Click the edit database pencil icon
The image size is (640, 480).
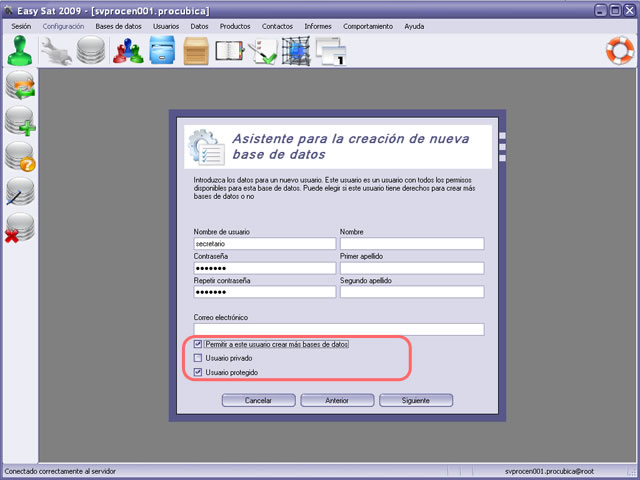(x=20, y=192)
